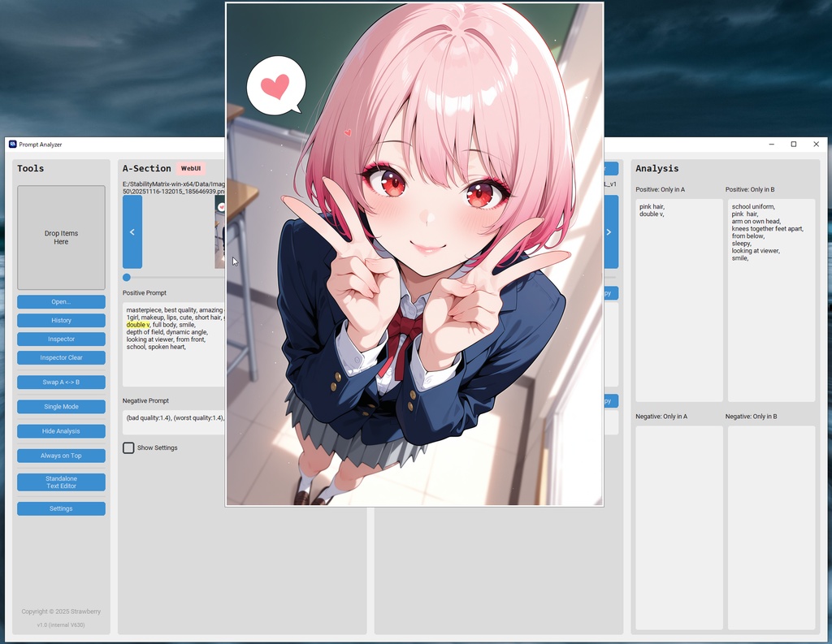Open a file with the Open button
Viewport: 832px width, 644px height.
click(60, 301)
